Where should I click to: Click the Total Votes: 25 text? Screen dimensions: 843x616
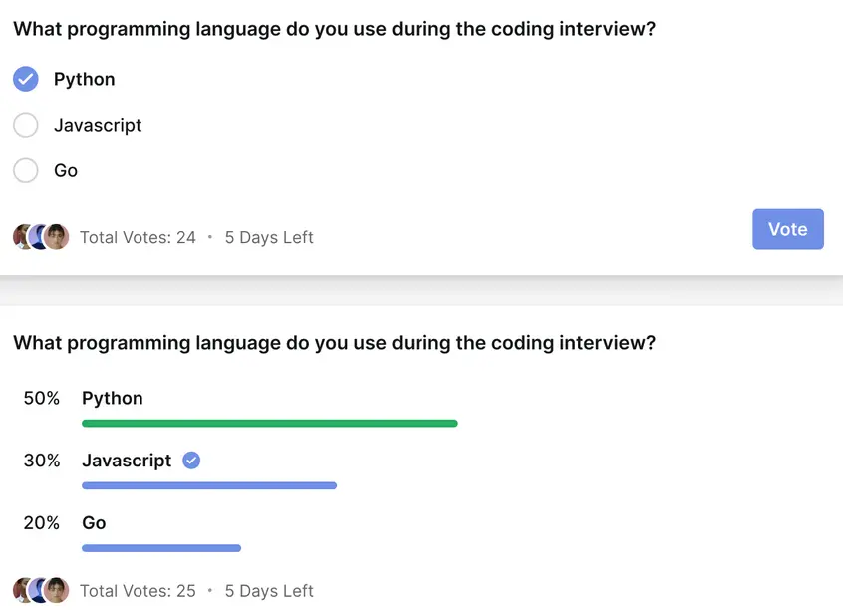point(138,591)
